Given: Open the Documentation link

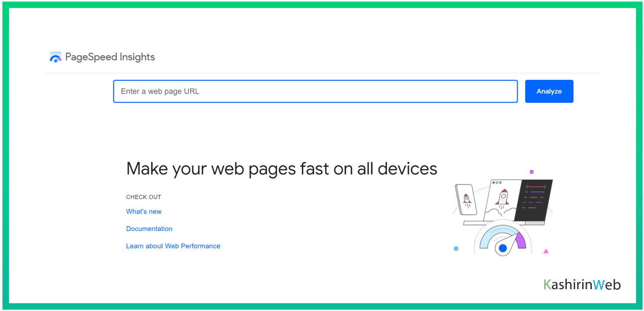Looking at the screenshot, I should tap(149, 229).
